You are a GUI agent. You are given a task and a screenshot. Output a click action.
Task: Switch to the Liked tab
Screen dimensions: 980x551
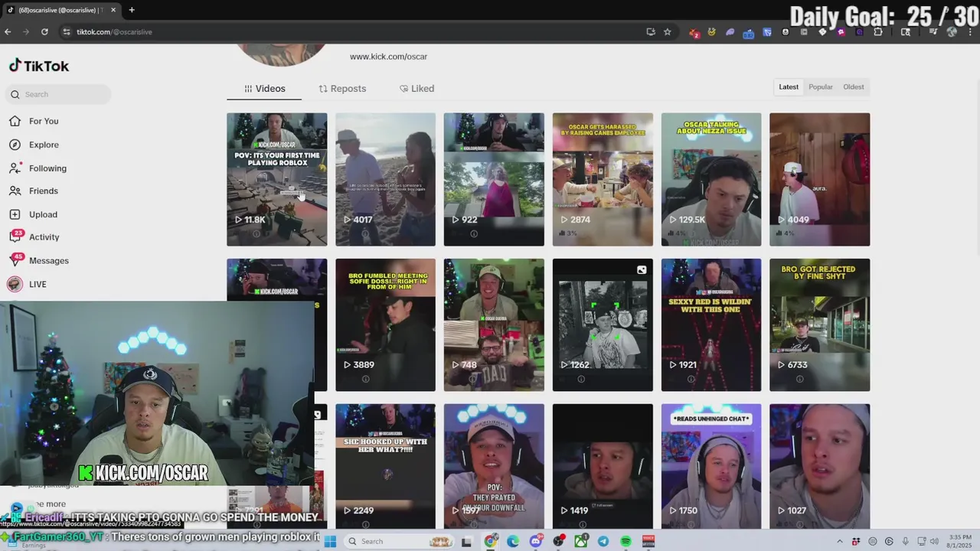click(416, 89)
